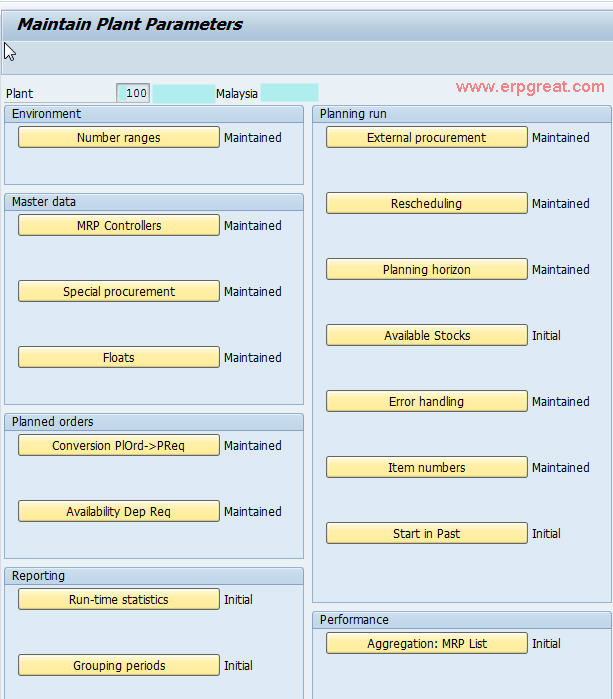
Task: Click Maintained status beside Error handling
Action: tap(561, 401)
